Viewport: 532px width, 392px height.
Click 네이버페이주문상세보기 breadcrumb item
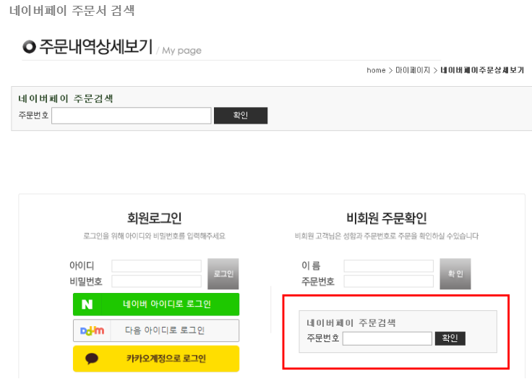click(x=482, y=70)
